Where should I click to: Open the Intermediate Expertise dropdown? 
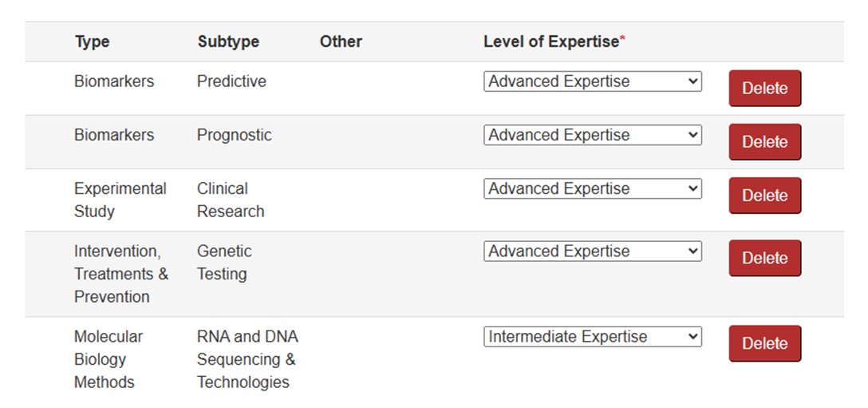click(x=592, y=336)
